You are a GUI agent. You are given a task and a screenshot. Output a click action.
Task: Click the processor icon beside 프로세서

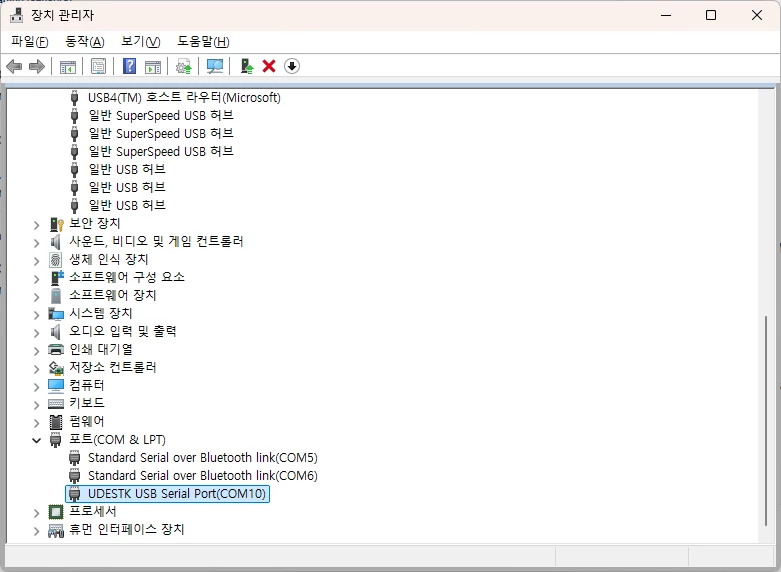tap(56, 512)
